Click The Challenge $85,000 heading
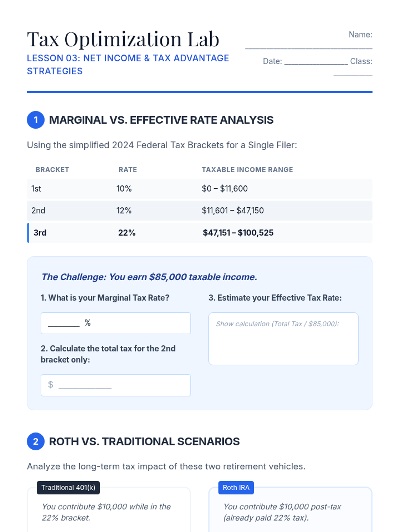 pyautogui.click(x=149, y=277)
